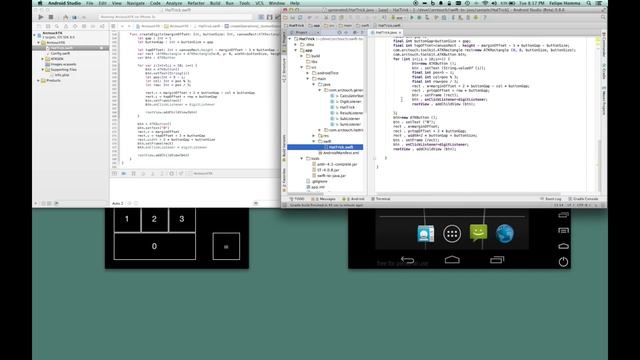The height and width of the screenshot is (360, 640).
Task: Open the emulator contacts app icon
Action: [426, 234]
